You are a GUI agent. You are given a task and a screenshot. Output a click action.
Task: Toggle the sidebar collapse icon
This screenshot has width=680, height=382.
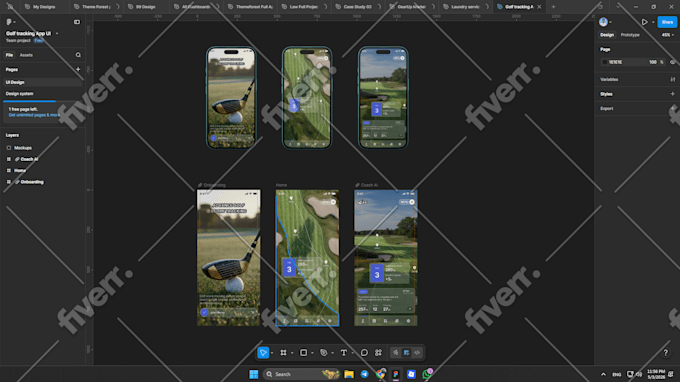click(77, 22)
